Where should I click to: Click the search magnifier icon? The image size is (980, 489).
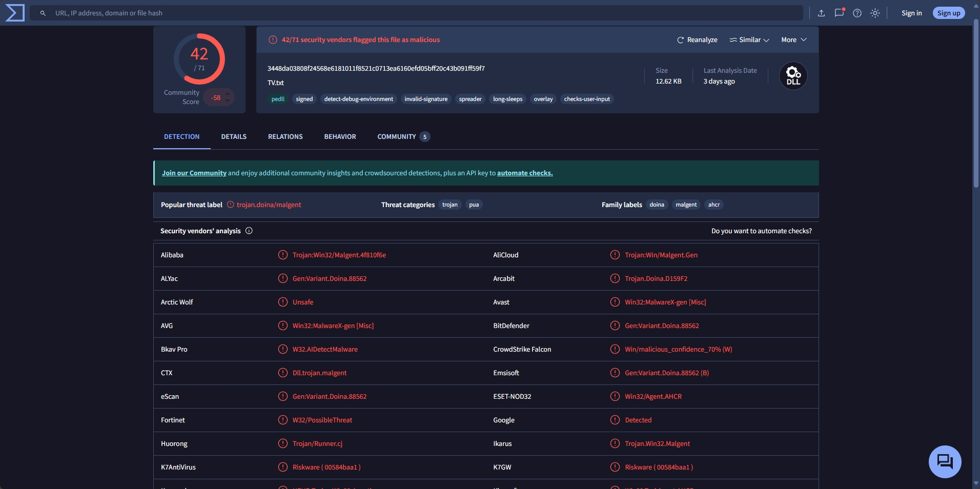(44, 13)
